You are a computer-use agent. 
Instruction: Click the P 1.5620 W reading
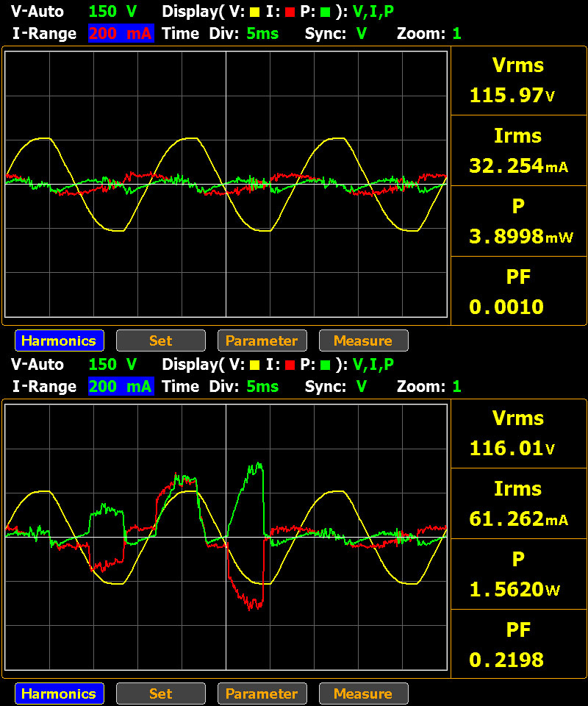click(518, 574)
